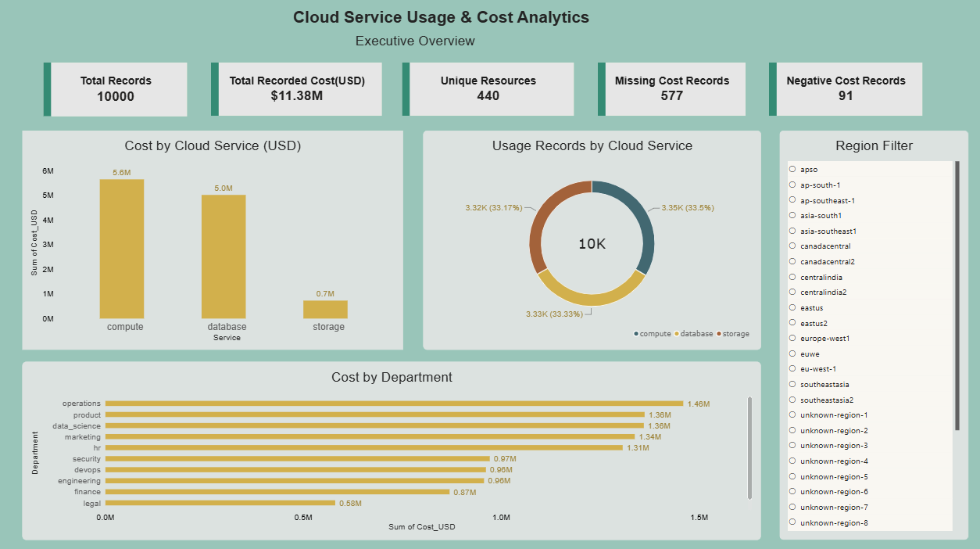
Task: Select unknown-region-7 radio button
Action: click(x=792, y=507)
